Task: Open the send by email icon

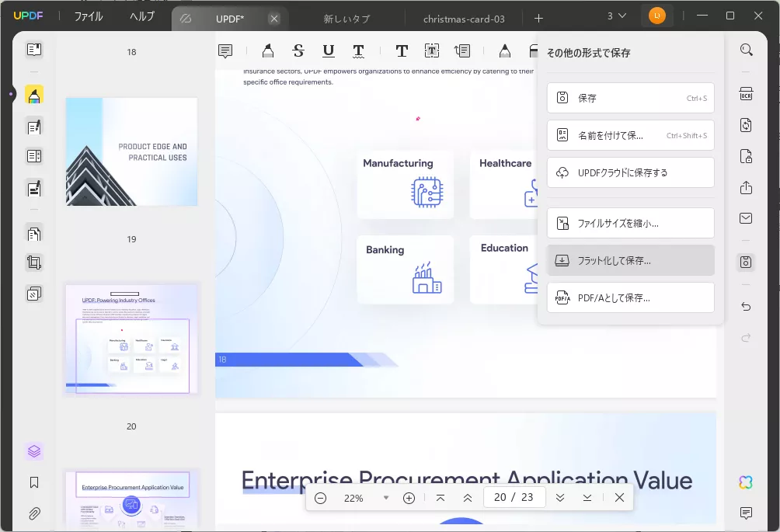Action: (746, 218)
